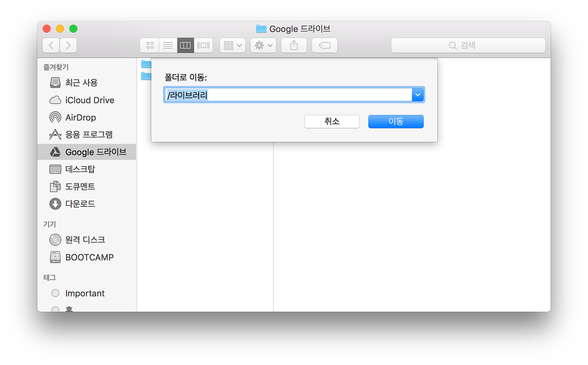Image resolution: width=588 pixels, height=365 pixels.
Task: Open iCloud Drive in the sidebar
Action: click(x=87, y=100)
